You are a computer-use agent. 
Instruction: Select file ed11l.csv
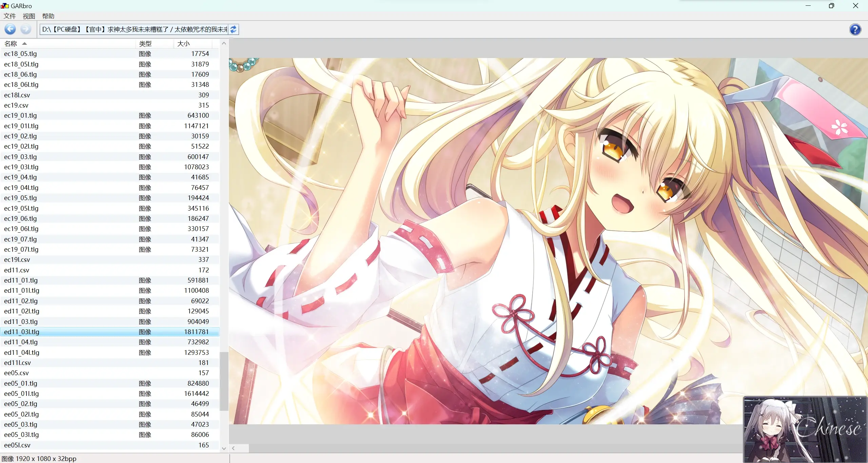[110, 363]
